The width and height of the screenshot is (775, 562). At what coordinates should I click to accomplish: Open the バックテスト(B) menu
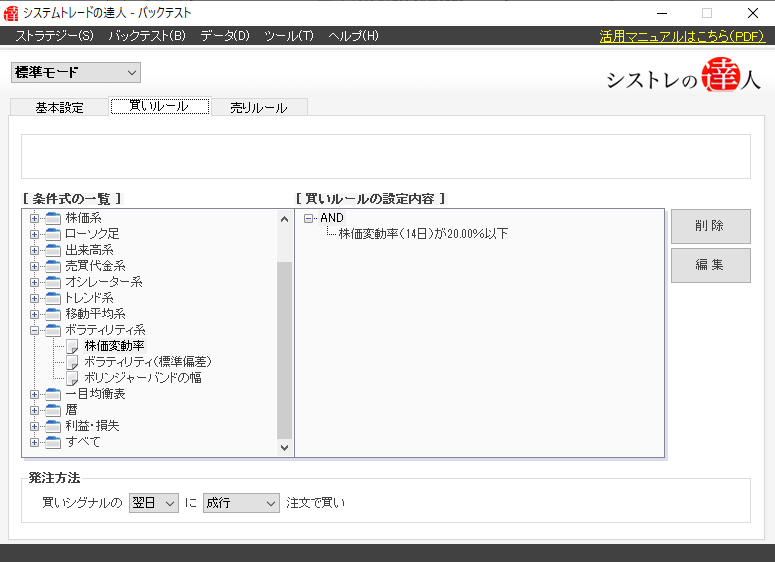point(147,36)
